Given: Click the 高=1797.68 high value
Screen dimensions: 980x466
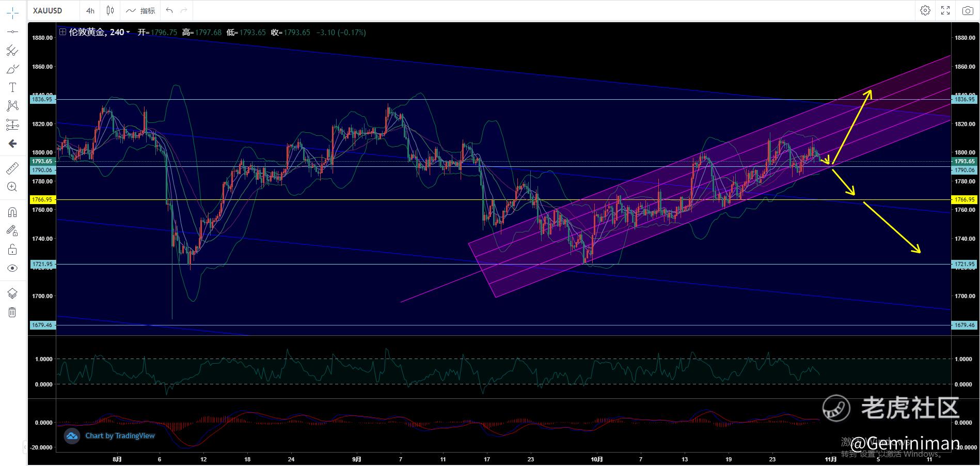Looking at the screenshot, I should pos(202,33).
